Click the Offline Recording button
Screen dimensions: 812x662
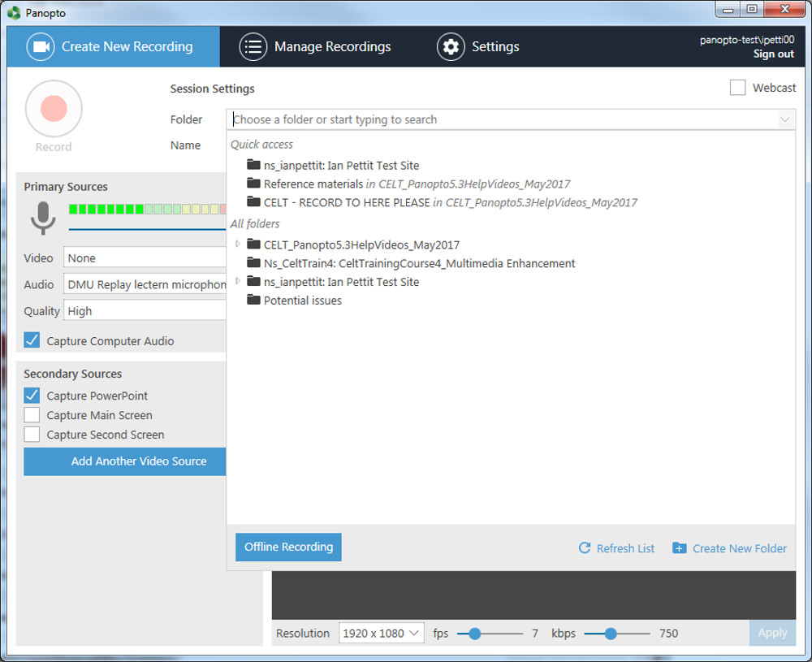coord(288,547)
